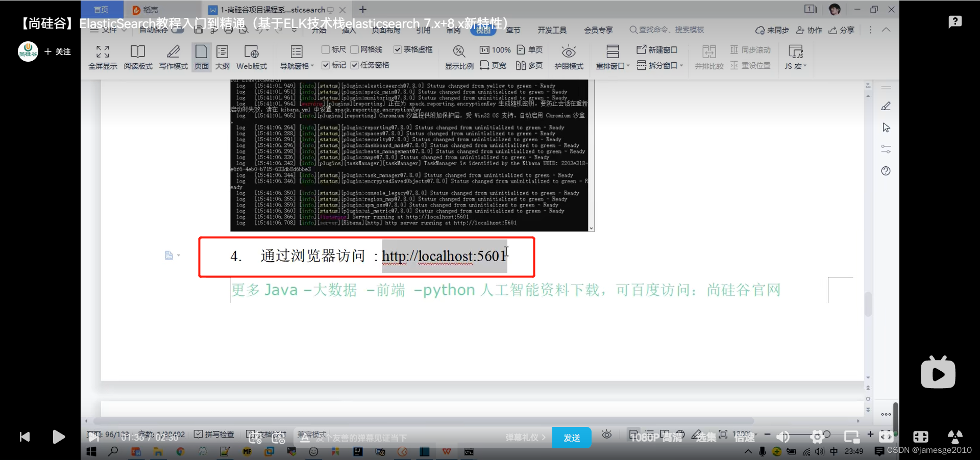This screenshot has width=980, height=460.
Task: Open the video volume control
Action: [x=782, y=437]
